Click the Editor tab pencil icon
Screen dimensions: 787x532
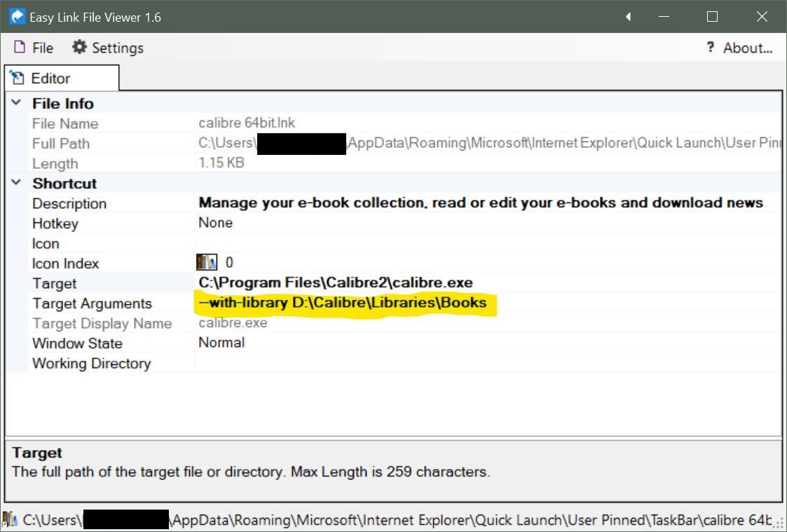(17, 78)
